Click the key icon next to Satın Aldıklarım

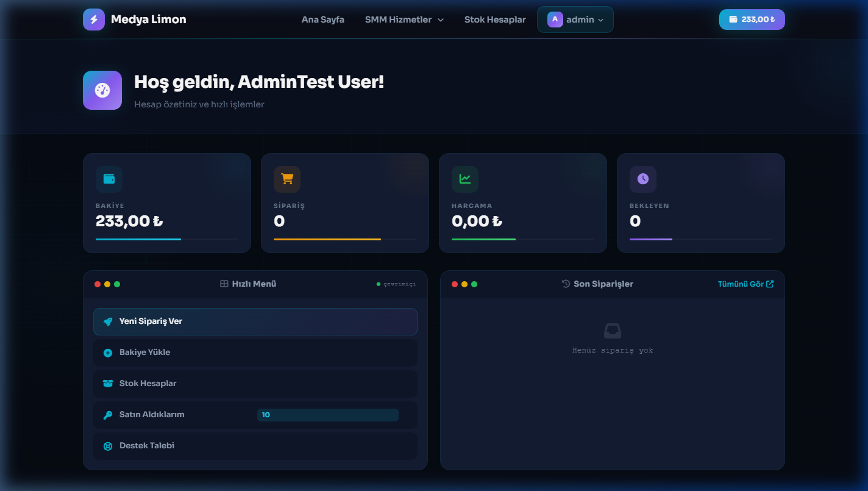pos(108,415)
